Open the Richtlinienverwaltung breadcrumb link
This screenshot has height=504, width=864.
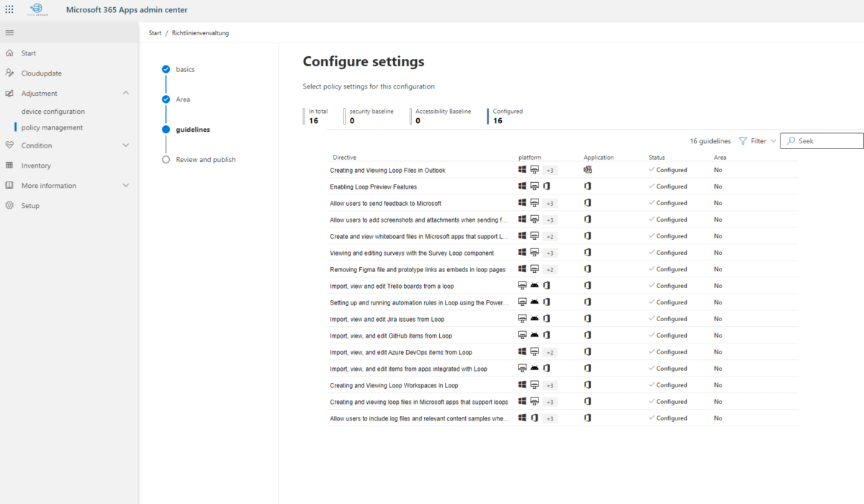coord(199,32)
